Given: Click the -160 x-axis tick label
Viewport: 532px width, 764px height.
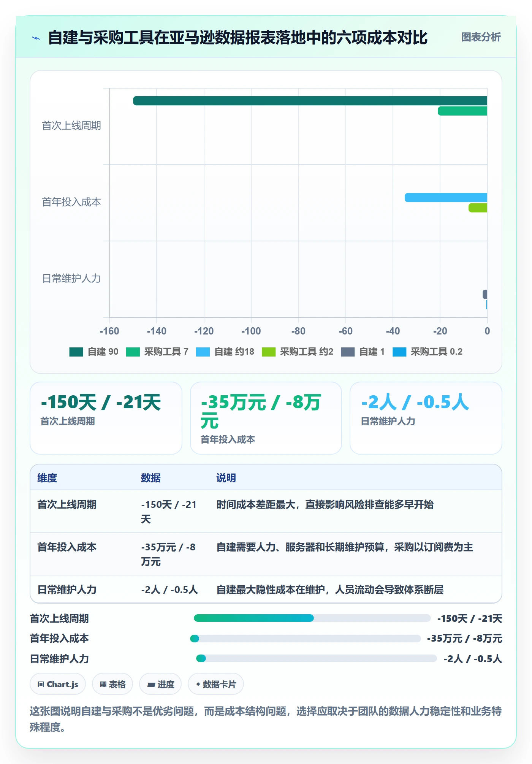Looking at the screenshot, I should (x=109, y=331).
